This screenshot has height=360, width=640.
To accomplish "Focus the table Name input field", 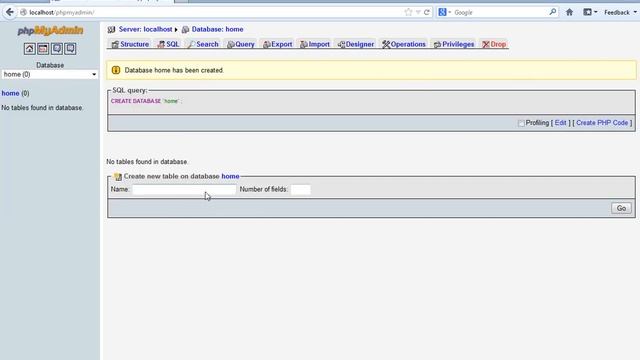I will pos(184,189).
